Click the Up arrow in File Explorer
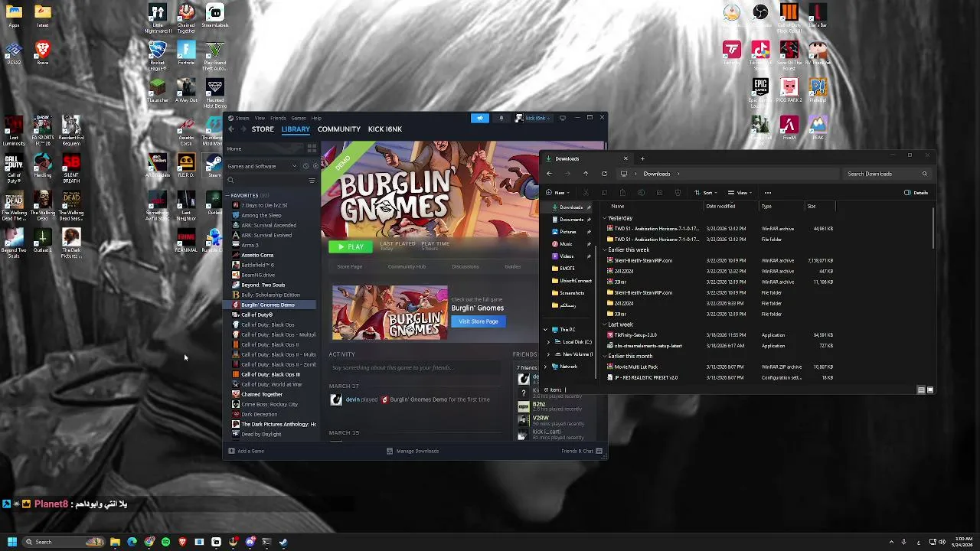The height and width of the screenshot is (551, 980). (x=586, y=174)
